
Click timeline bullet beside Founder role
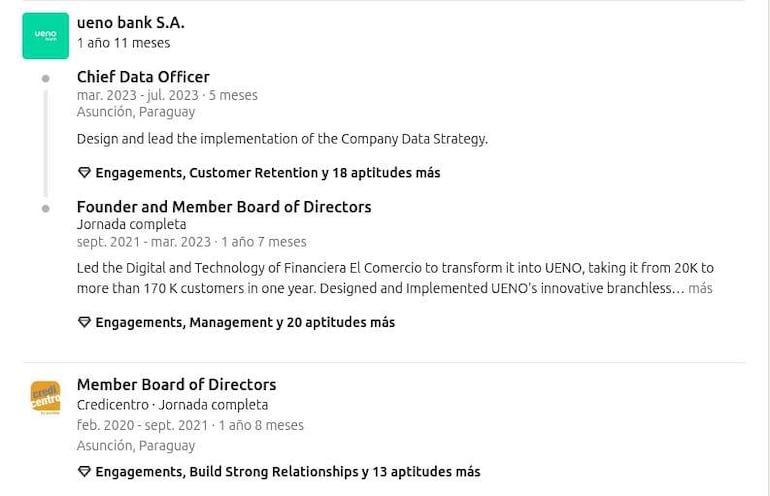46,208
